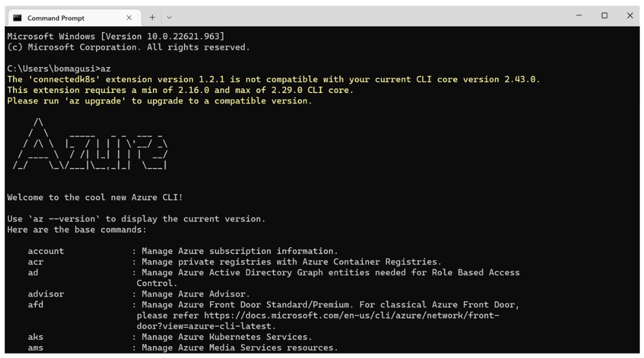Click the CLI core version 2.43.0 text
This screenshot has width=644, height=358.
pos(477,79)
